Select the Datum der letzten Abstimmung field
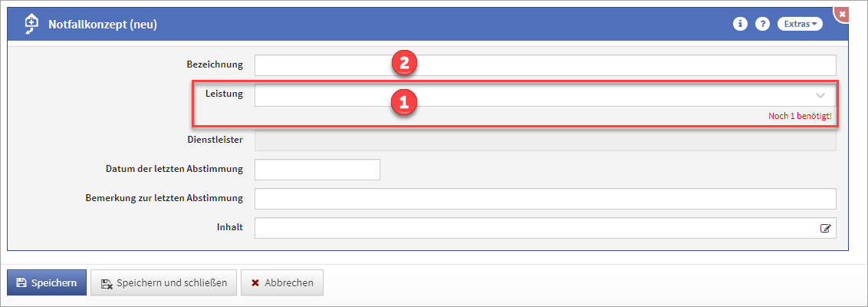868x307 pixels. [x=317, y=169]
